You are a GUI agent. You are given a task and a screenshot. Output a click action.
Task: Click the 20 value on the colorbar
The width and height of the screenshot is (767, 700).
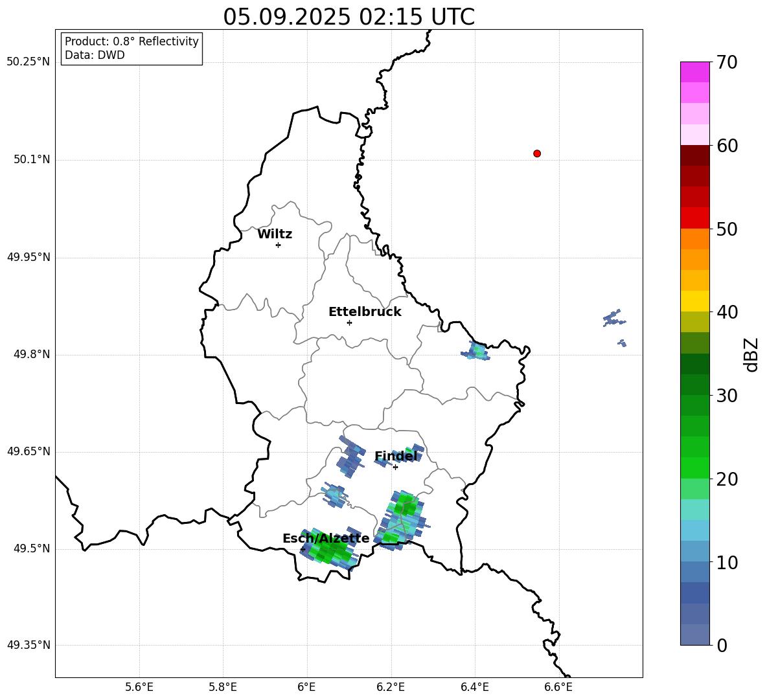pyautogui.click(x=727, y=479)
